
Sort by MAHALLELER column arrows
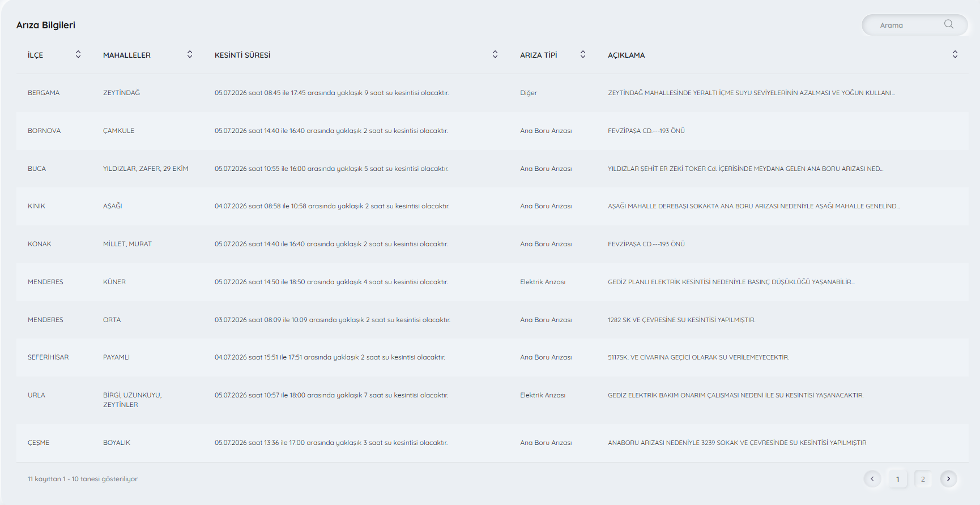point(190,54)
